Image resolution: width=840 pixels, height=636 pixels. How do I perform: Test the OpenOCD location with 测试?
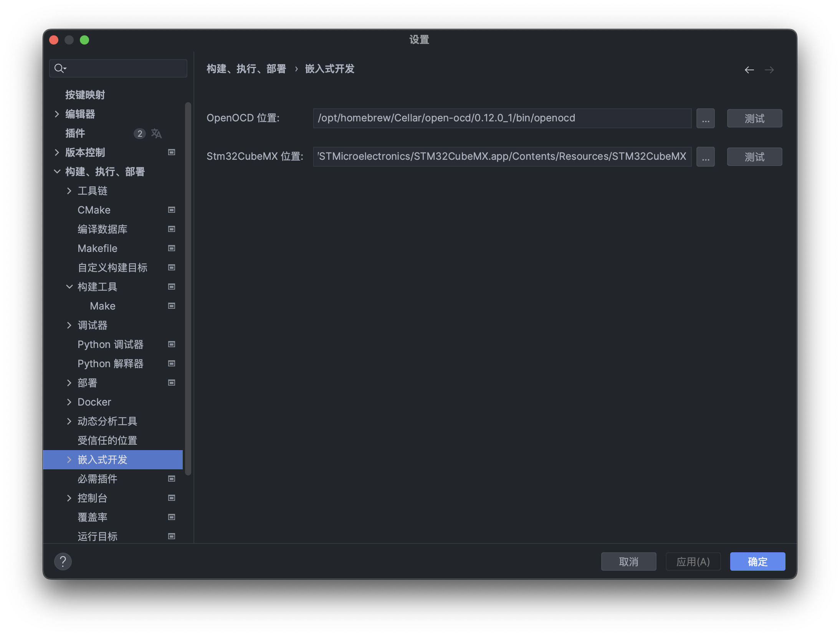(x=754, y=118)
